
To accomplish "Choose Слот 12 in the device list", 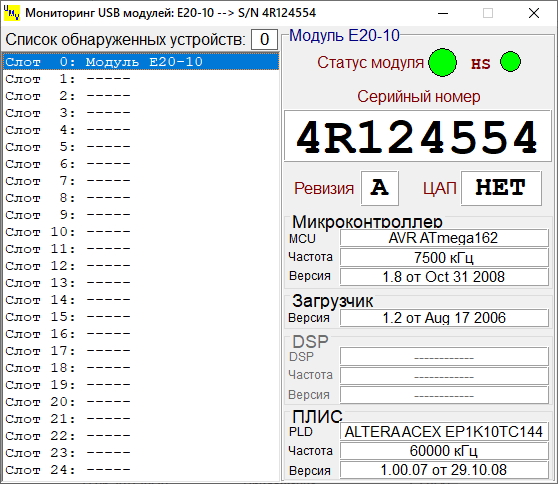I will coord(141,266).
